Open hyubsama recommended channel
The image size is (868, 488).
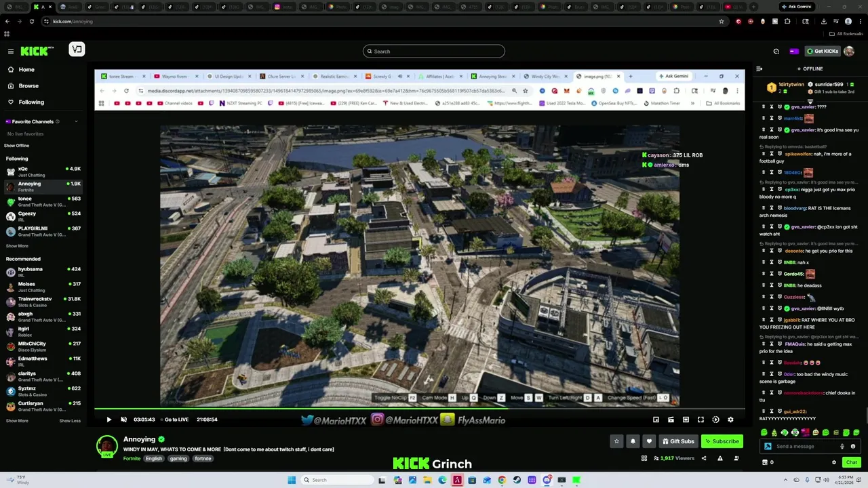(x=43, y=272)
